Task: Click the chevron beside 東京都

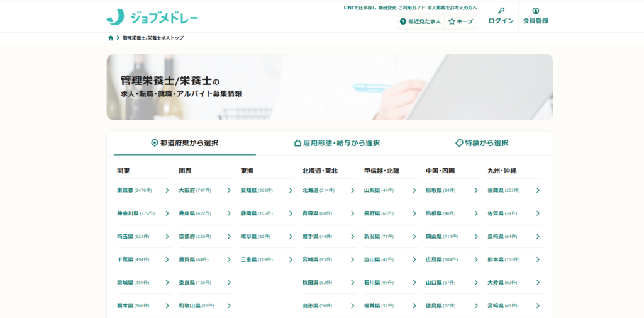Action: pyautogui.click(x=167, y=190)
